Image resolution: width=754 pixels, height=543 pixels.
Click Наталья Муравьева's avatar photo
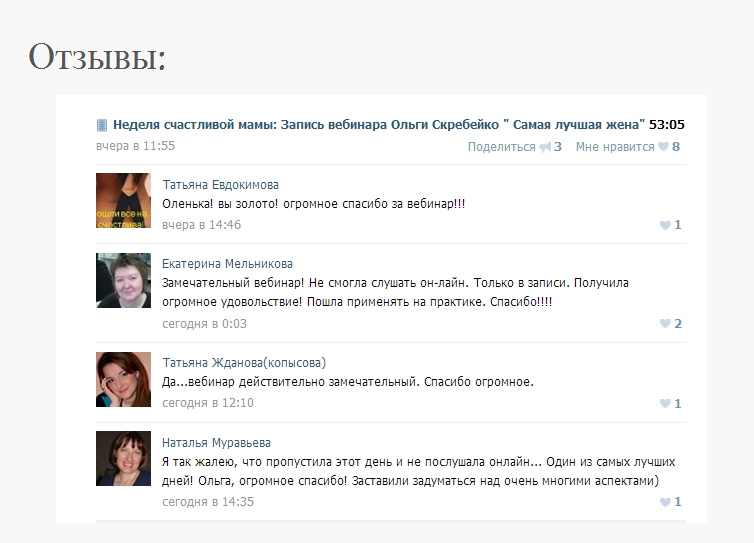click(124, 458)
